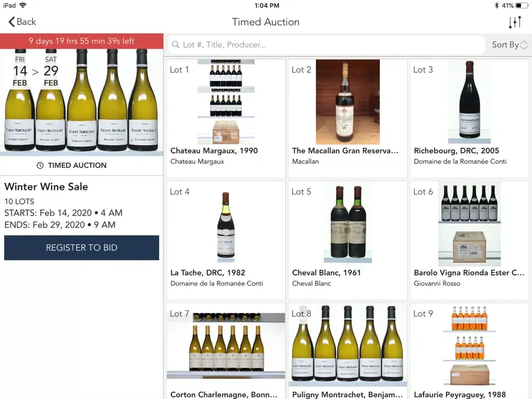Screen dimensions: 532x399
Task: Click the timed auction clock icon
Action: [40, 165]
